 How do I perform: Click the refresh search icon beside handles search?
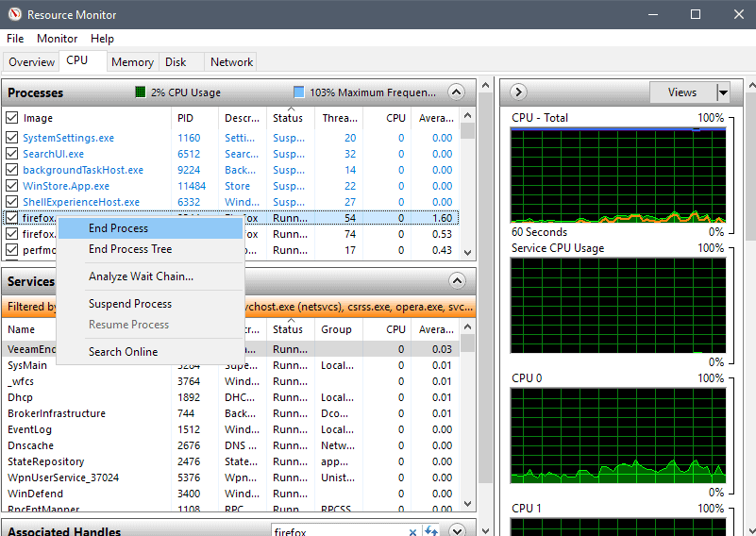click(431, 531)
